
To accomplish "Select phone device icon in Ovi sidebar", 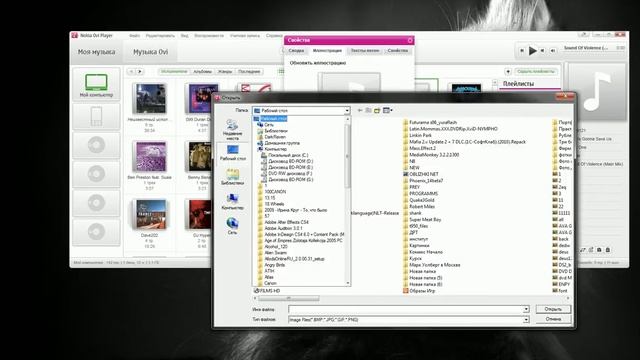I will pyautogui.click(x=96, y=116).
